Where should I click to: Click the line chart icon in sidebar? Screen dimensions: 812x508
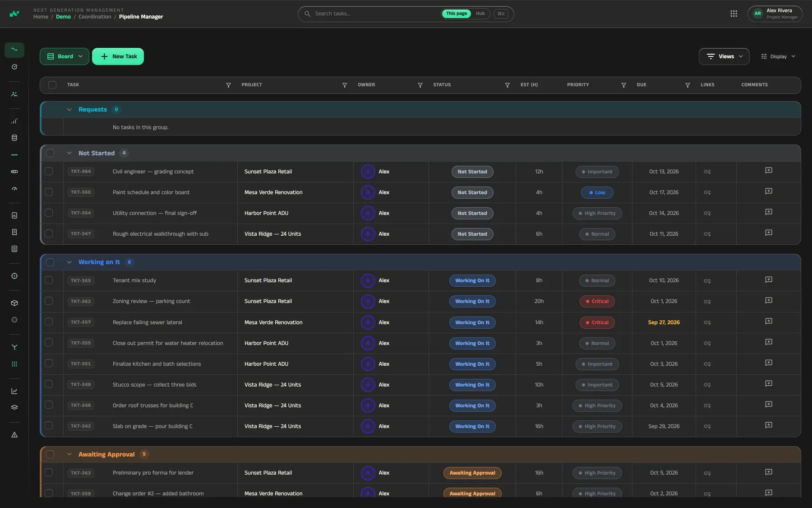point(14,391)
